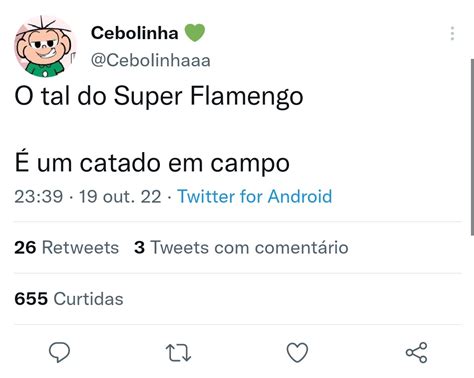Like the tweet with heart icon
The height and width of the screenshot is (378, 474).
[x=297, y=353]
